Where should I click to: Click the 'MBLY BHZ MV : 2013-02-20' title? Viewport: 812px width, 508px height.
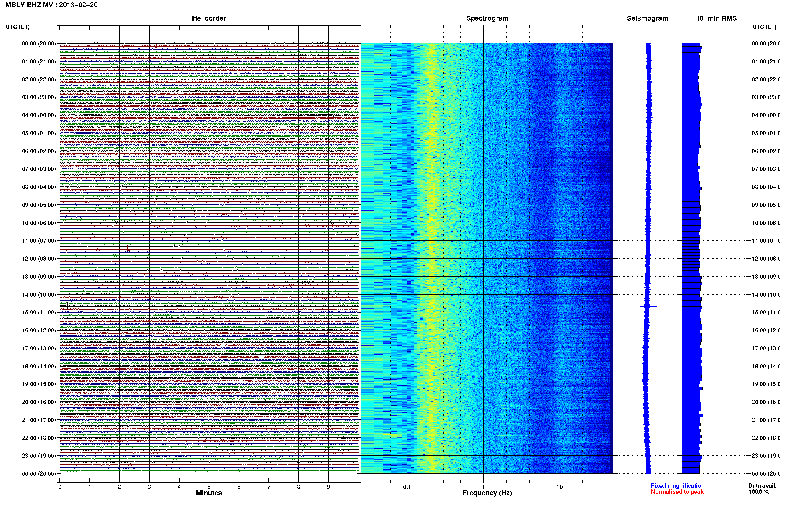[x=51, y=5]
